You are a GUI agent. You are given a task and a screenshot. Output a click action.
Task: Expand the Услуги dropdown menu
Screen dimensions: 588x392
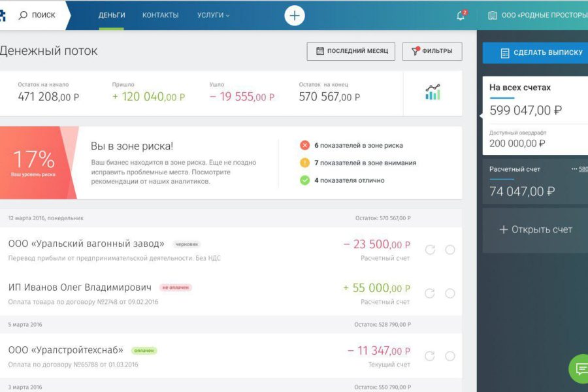click(213, 16)
